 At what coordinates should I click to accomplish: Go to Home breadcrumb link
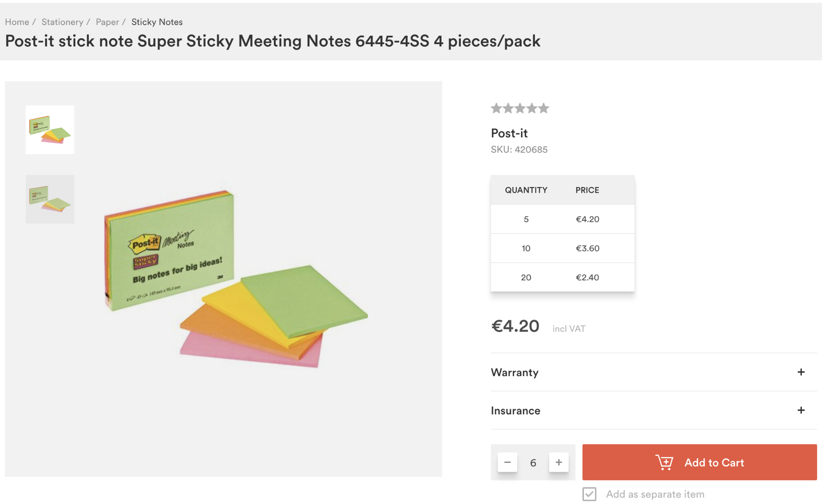coord(17,22)
